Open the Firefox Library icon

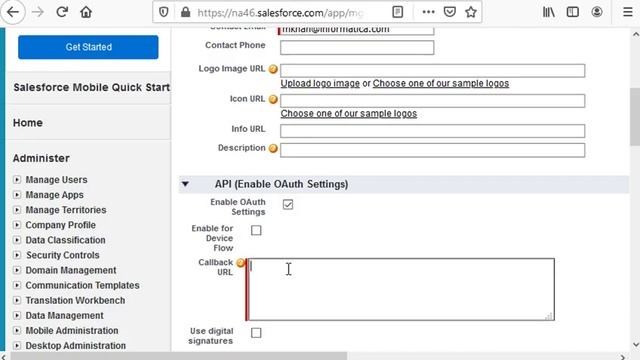click(548, 12)
